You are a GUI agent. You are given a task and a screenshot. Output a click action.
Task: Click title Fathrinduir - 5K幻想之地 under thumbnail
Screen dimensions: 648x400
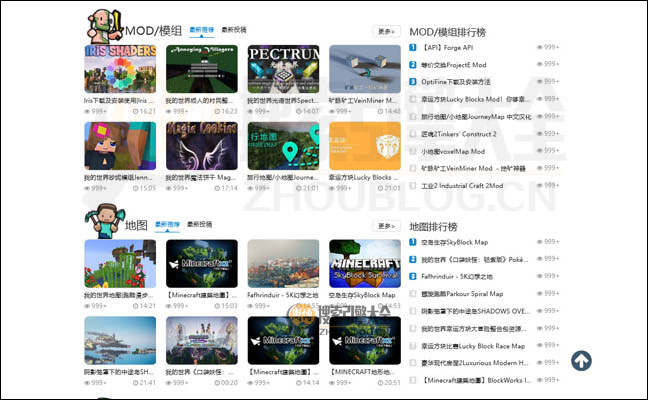tap(283, 295)
